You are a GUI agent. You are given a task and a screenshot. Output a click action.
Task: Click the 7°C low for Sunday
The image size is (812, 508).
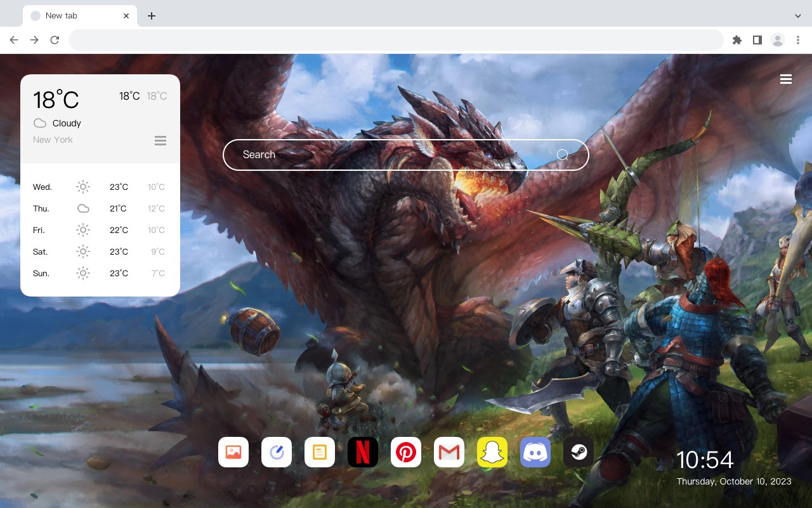pos(158,273)
